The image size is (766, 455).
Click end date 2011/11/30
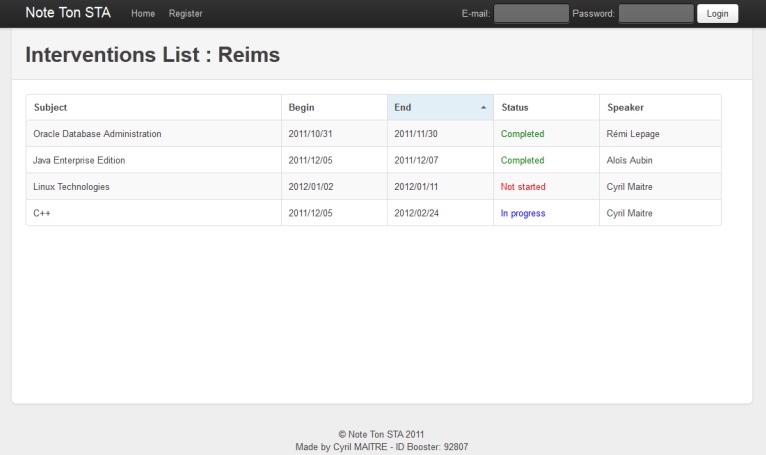click(416, 134)
